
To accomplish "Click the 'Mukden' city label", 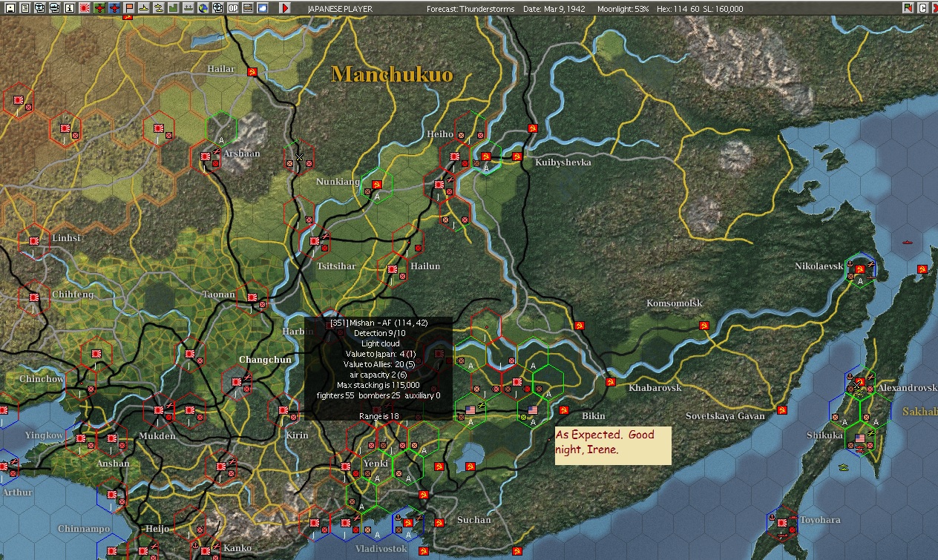I will coord(157,436).
